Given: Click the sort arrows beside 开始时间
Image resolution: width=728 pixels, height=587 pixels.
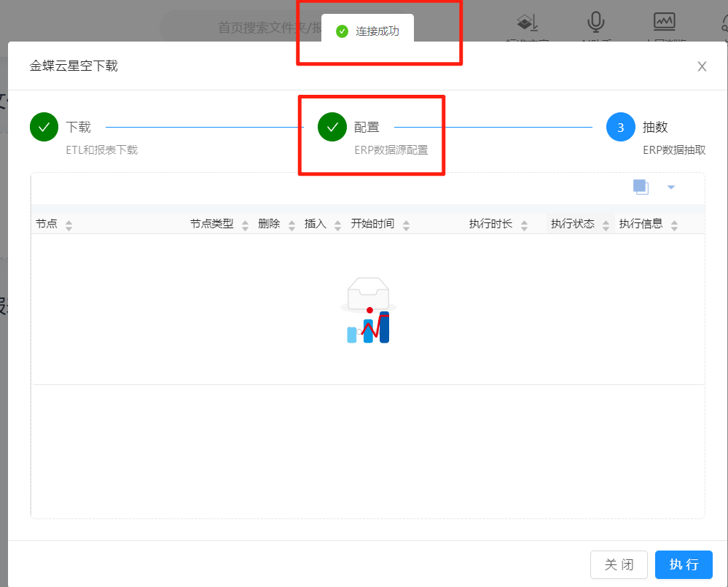Looking at the screenshot, I should coord(406,226).
